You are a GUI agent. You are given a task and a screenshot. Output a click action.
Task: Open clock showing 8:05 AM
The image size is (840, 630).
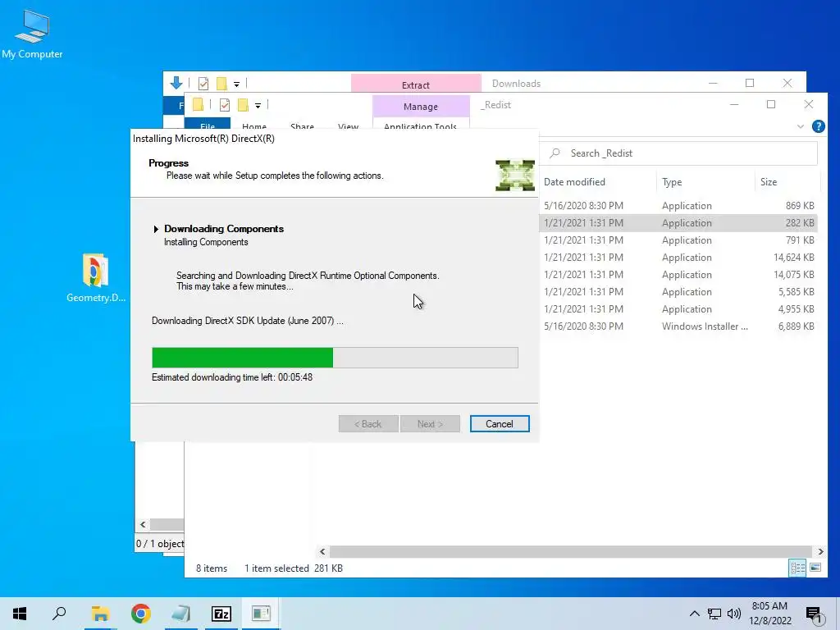[769, 614]
